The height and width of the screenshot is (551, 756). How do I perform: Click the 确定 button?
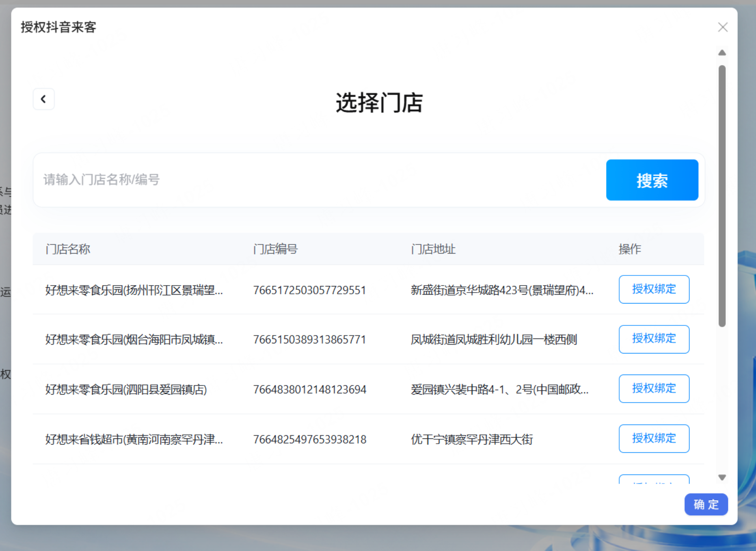[706, 504]
